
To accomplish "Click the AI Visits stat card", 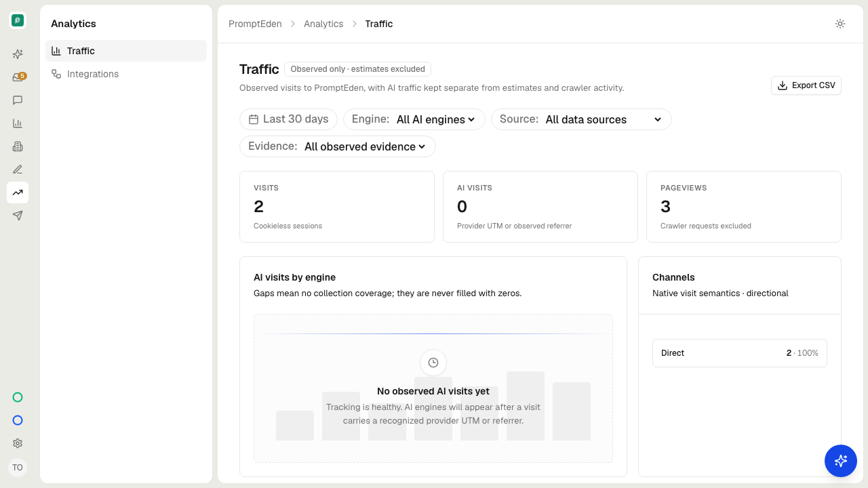I will click(540, 207).
